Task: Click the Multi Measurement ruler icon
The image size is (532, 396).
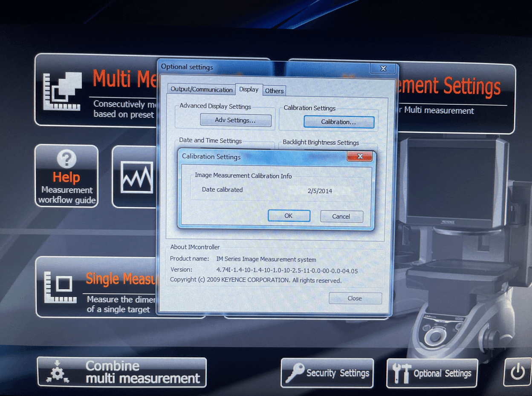Action: pos(62,91)
